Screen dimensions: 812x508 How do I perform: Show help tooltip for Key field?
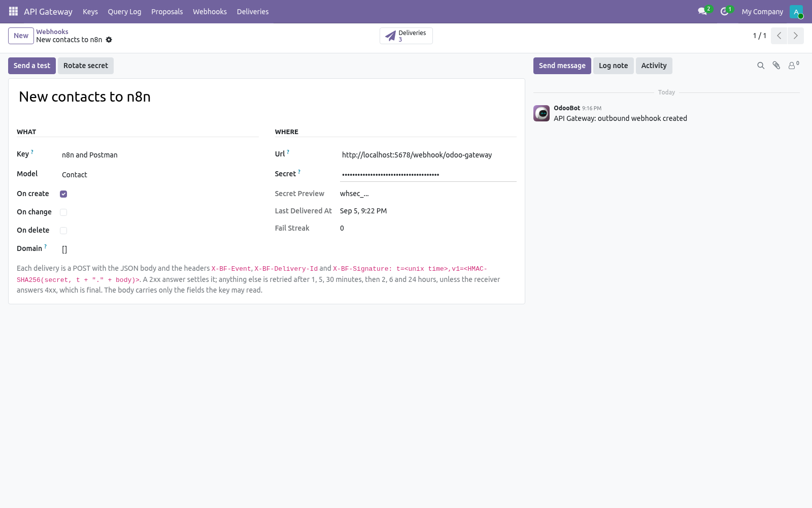pyautogui.click(x=32, y=152)
